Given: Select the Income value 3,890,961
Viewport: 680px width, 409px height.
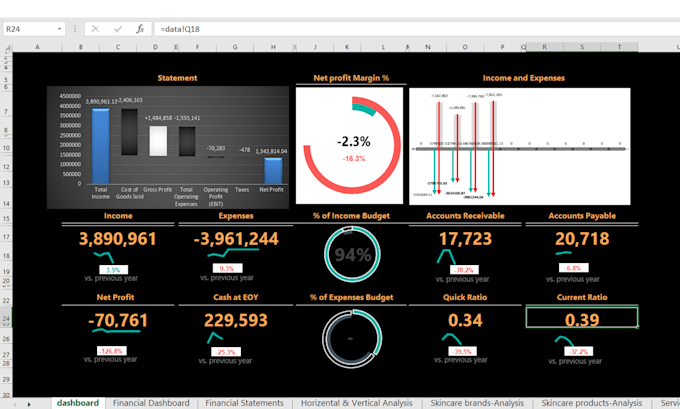Looking at the screenshot, I should coord(118,239).
